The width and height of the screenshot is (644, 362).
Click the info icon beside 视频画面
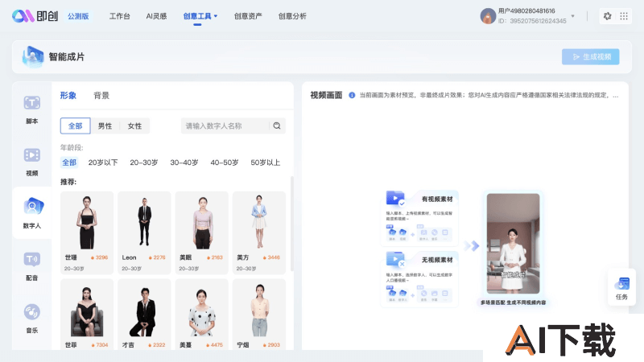point(352,95)
